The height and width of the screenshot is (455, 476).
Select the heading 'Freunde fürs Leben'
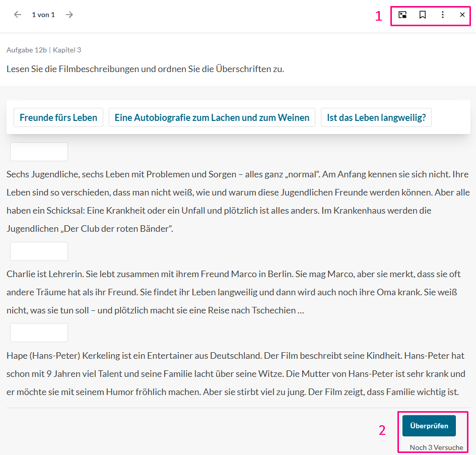58,117
